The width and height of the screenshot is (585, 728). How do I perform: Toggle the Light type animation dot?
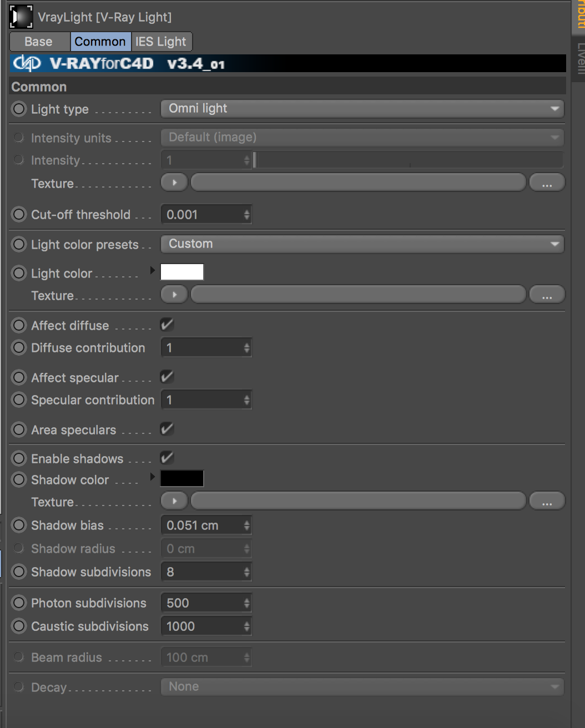19,109
